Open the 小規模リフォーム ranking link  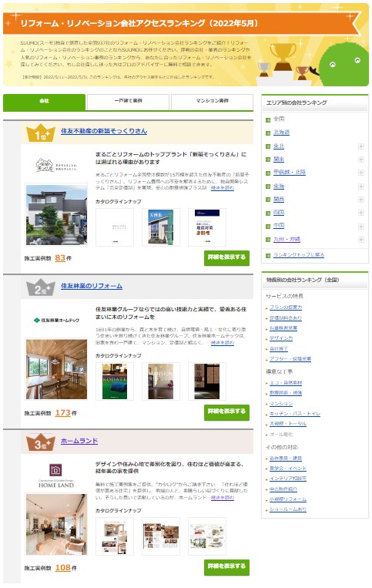click(288, 499)
